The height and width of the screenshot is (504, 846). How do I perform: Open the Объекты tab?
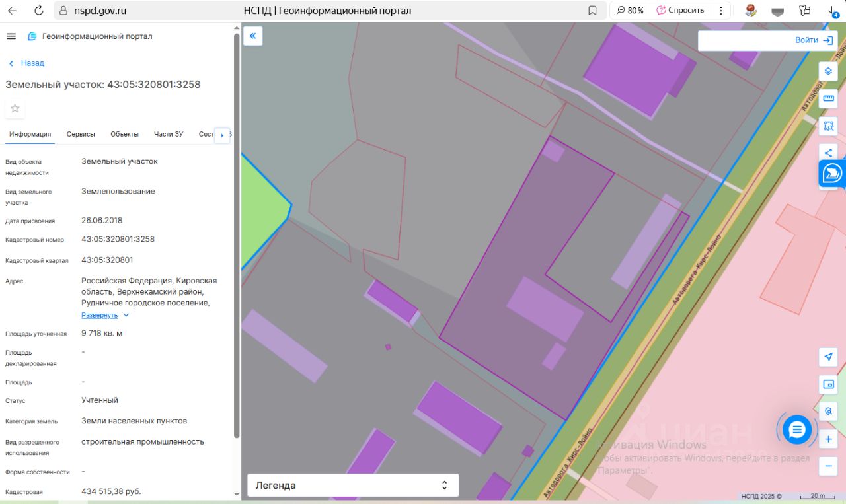click(x=124, y=134)
